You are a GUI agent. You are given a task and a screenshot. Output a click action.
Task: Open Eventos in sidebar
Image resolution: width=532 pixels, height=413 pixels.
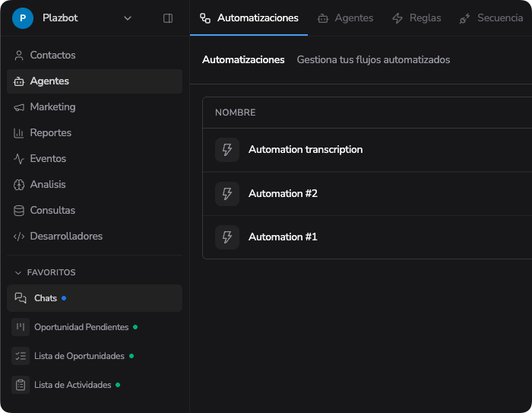pyautogui.click(x=95, y=159)
